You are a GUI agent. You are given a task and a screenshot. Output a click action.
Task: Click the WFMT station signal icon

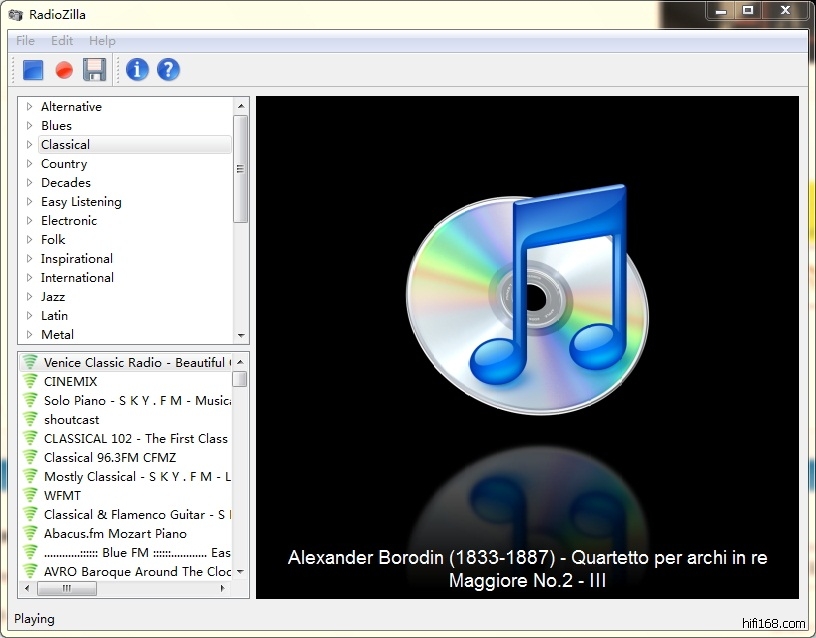click(30, 495)
